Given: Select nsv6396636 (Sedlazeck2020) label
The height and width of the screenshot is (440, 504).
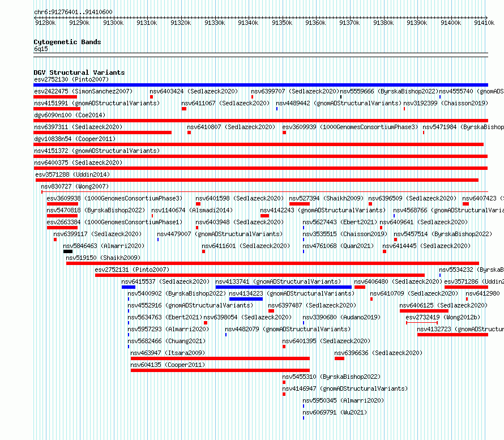Looking at the screenshot, I should 378,353.
